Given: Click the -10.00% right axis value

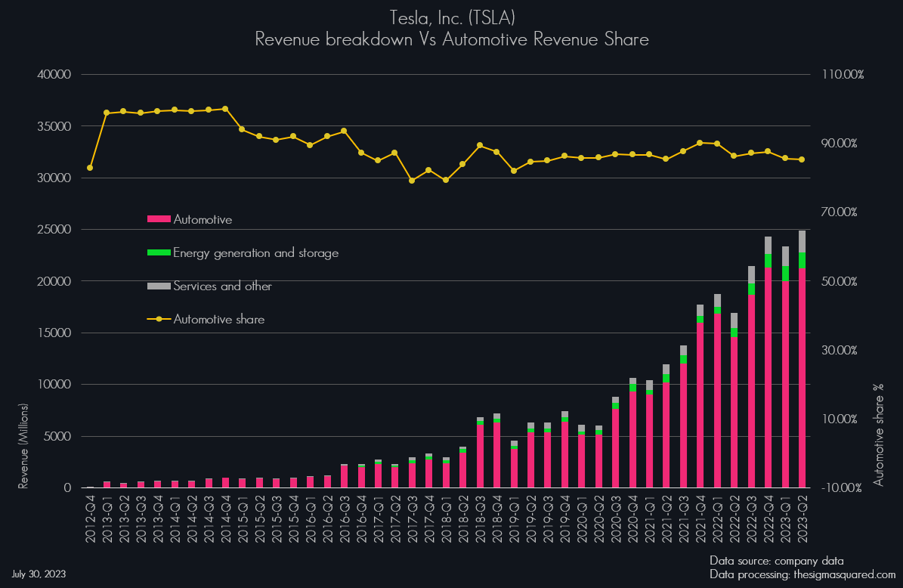Looking at the screenshot, I should pos(841,487).
